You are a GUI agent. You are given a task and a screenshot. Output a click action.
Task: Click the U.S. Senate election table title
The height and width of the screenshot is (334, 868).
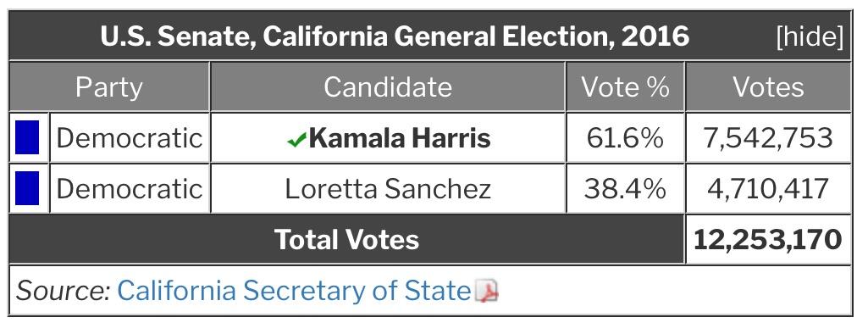(x=395, y=37)
